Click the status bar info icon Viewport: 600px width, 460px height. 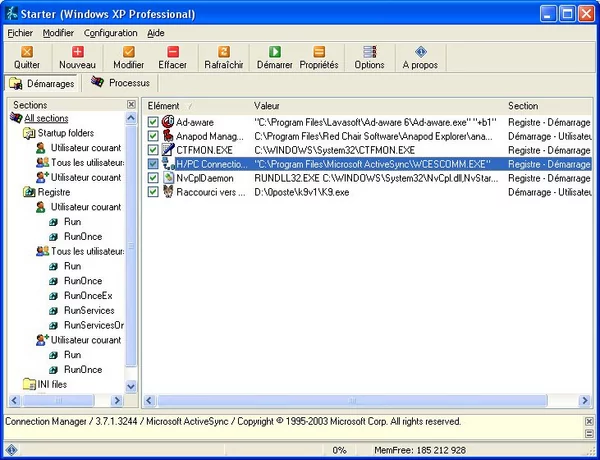click(x=11, y=450)
